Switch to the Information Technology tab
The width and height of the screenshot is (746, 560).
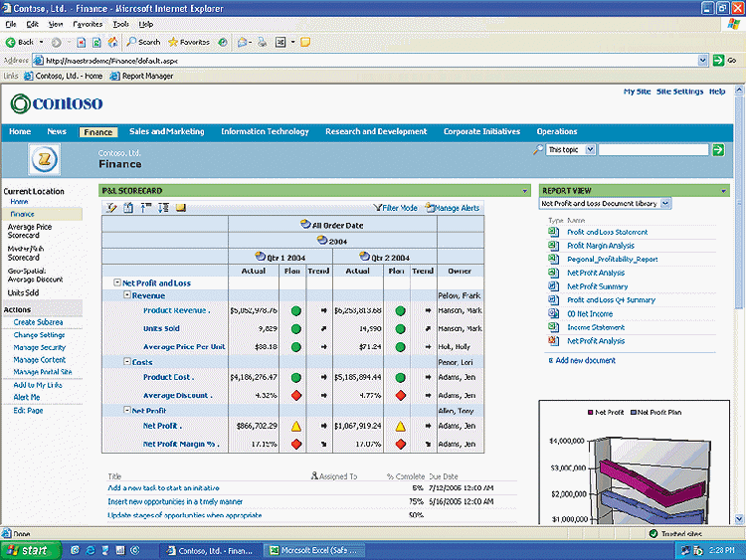[265, 131]
